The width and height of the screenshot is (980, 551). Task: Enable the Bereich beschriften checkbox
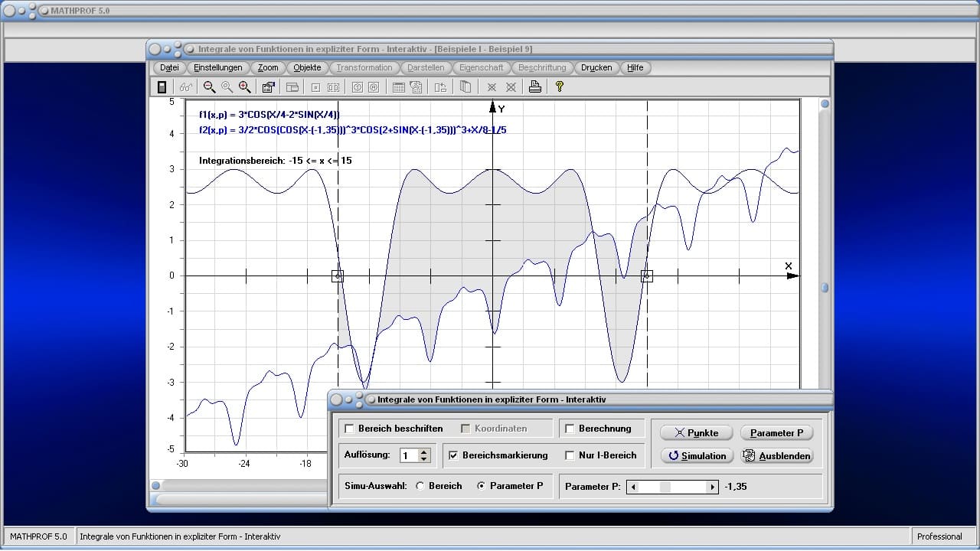tap(350, 429)
